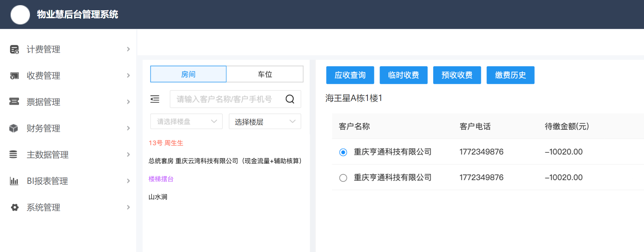Open the 选择楼层 dropdown
Viewport: 644px width, 252px height.
pyautogui.click(x=265, y=122)
